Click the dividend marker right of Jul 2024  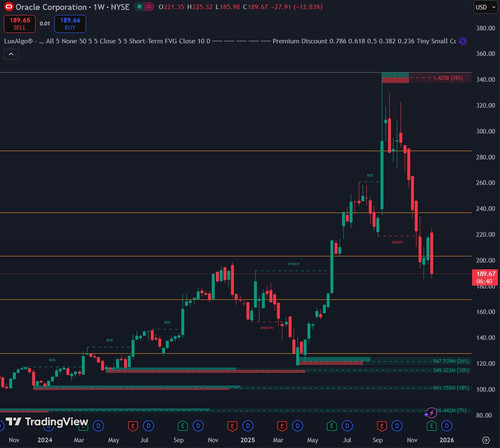point(148,426)
